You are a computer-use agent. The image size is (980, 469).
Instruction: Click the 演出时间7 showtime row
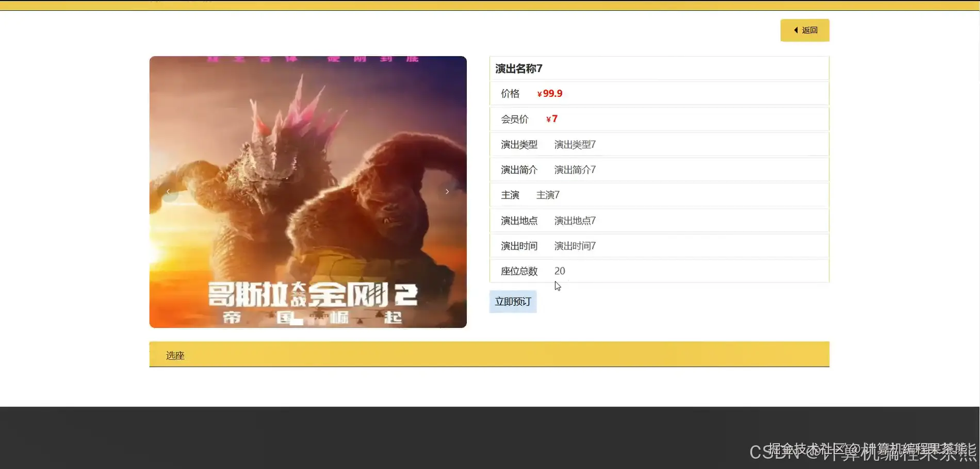(x=574, y=246)
